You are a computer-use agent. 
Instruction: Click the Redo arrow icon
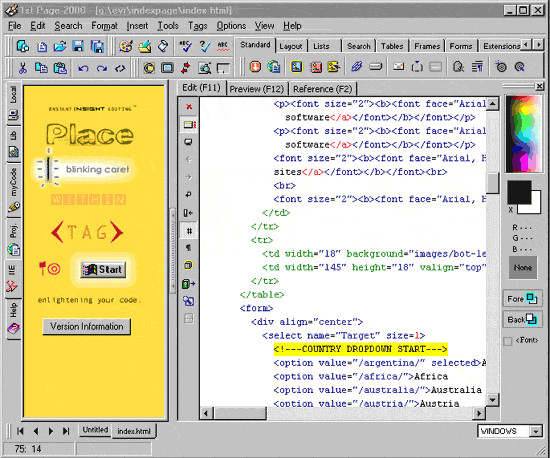[102, 68]
